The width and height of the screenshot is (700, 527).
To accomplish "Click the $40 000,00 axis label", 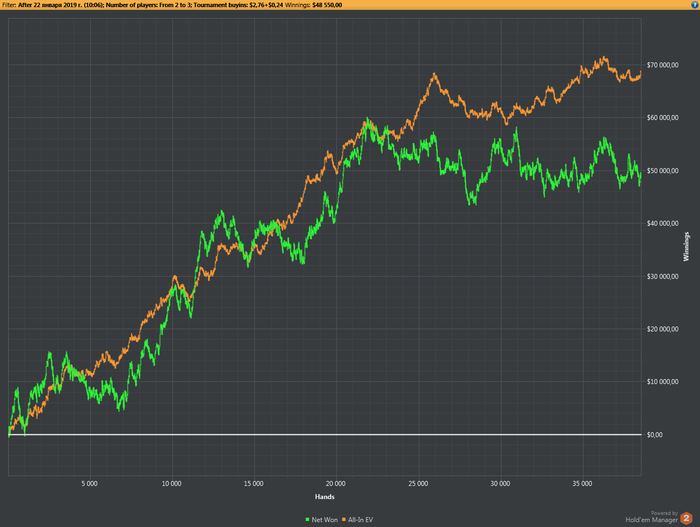I will coord(662,224).
